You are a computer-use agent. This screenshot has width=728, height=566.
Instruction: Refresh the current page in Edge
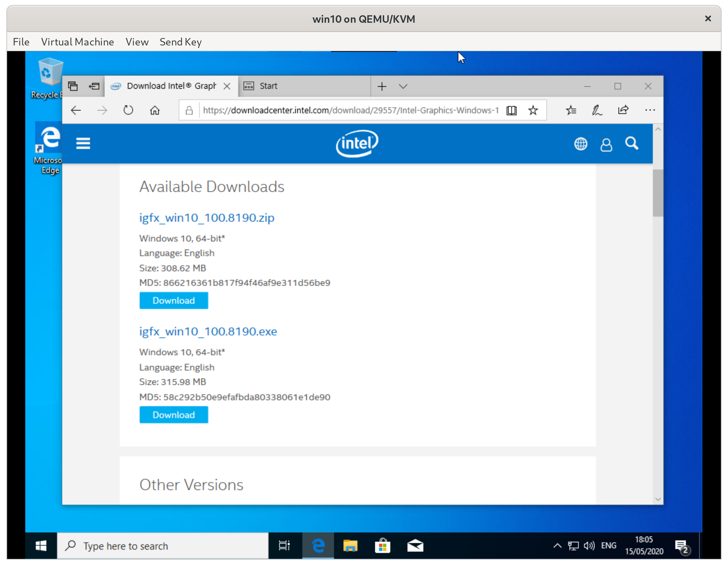click(128, 110)
